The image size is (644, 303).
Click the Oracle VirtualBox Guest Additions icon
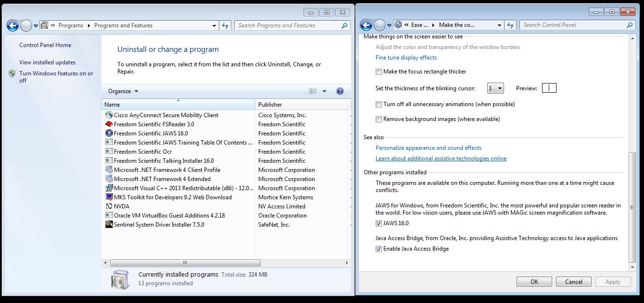(109, 216)
